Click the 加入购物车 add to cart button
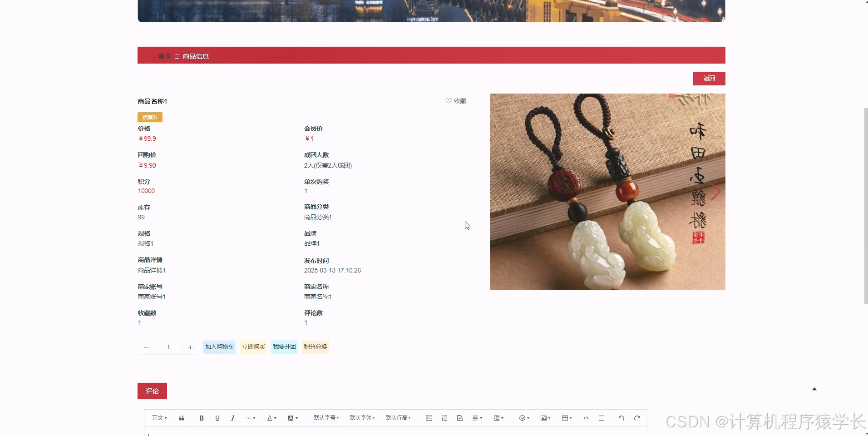 pyautogui.click(x=219, y=347)
